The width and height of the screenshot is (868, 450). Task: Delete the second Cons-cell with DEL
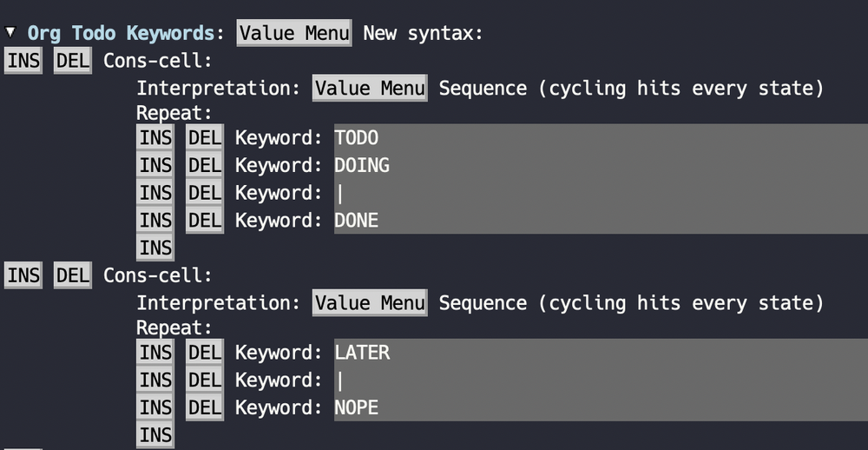tap(72, 275)
